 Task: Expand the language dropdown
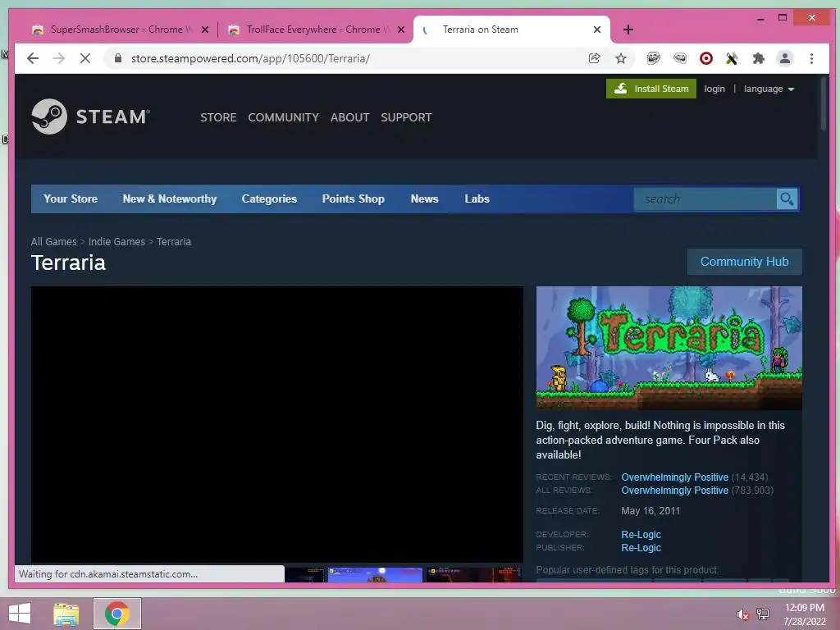769,89
